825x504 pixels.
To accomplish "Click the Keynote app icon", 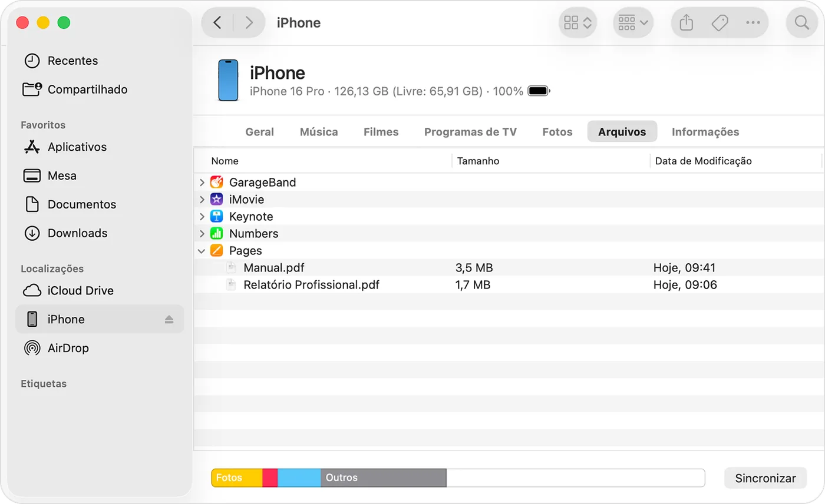I will coord(216,217).
